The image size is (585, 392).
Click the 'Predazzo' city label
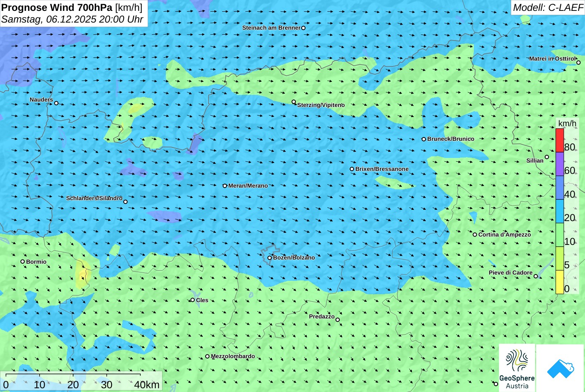(322, 317)
